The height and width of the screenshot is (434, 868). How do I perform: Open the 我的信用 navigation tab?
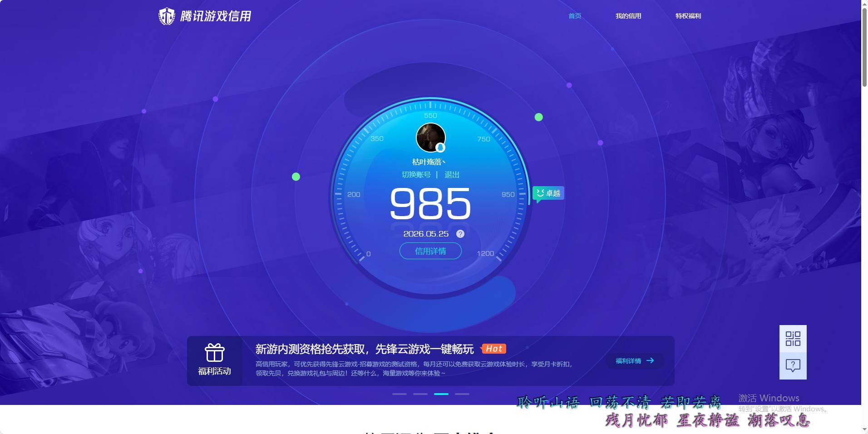(628, 16)
